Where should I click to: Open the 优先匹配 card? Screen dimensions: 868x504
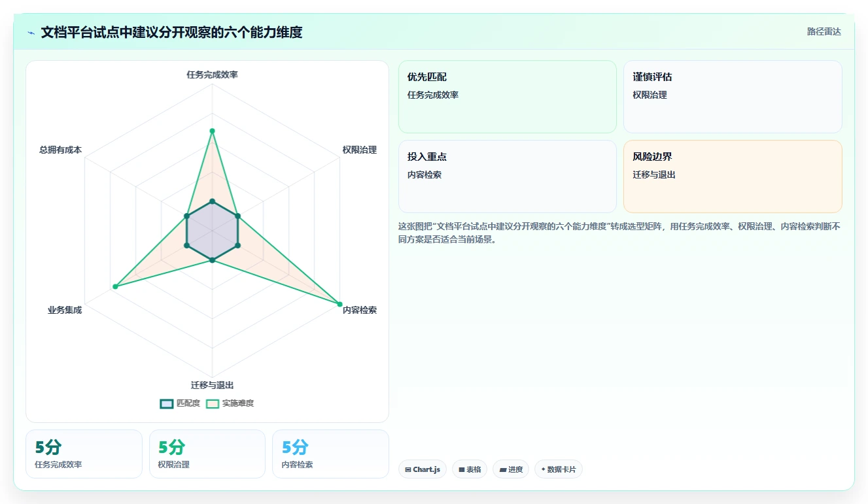click(508, 97)
